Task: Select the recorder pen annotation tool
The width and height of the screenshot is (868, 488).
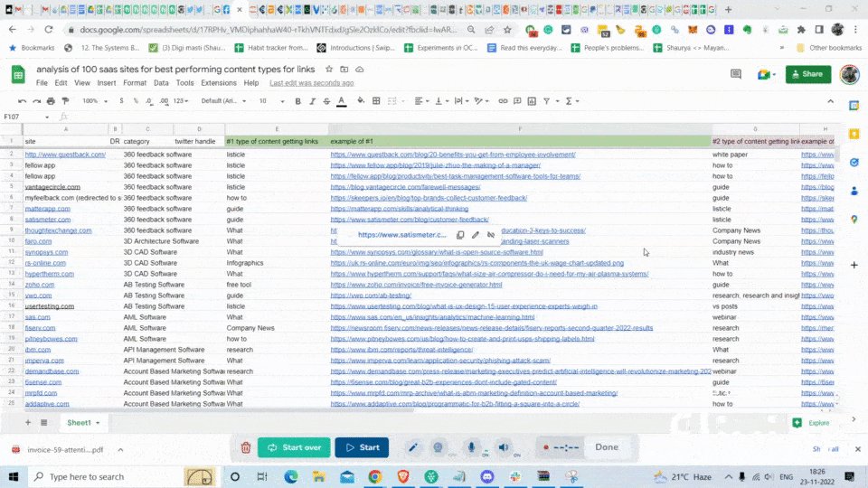Action: coord(413,447)
